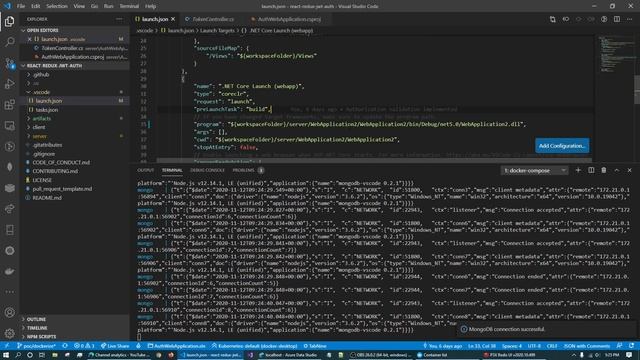Click the poc/dockerize branch in status bar
This screenshot has width=640, height=360.
36,346
